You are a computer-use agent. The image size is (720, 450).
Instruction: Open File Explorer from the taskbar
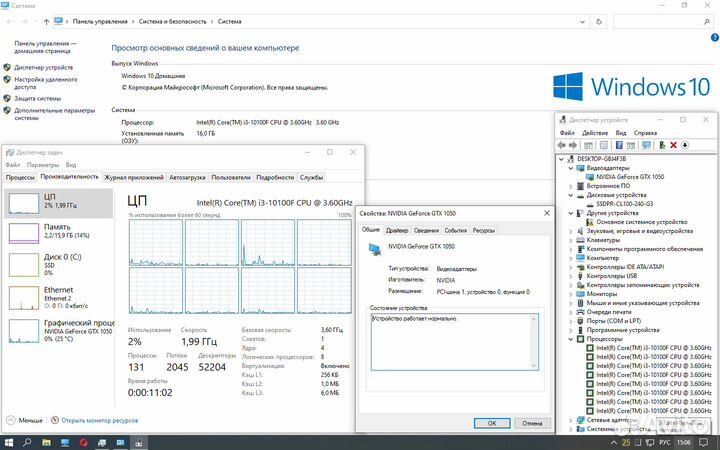(x=46, y=443)
